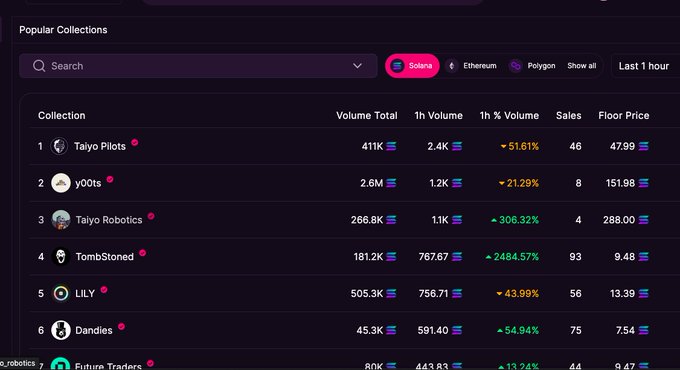Click the 591.40 one-hour volume value
This screenshot has width=680, height=370.
(433, 331)
